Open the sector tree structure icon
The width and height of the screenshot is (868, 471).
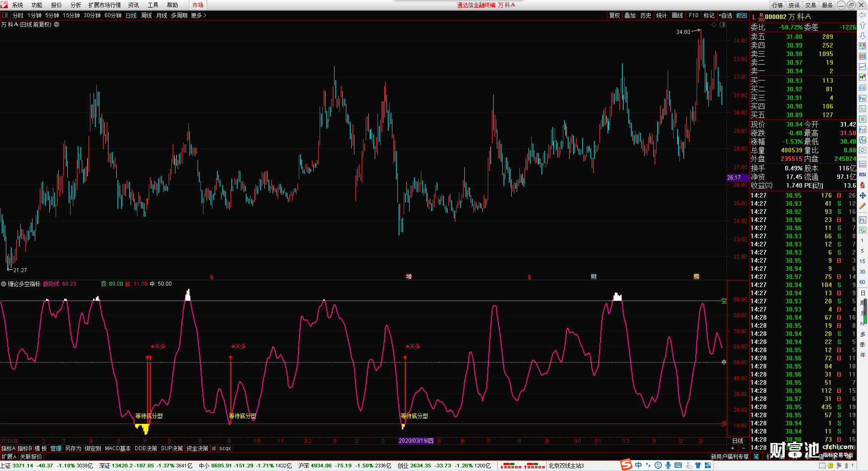click(862, 109)
